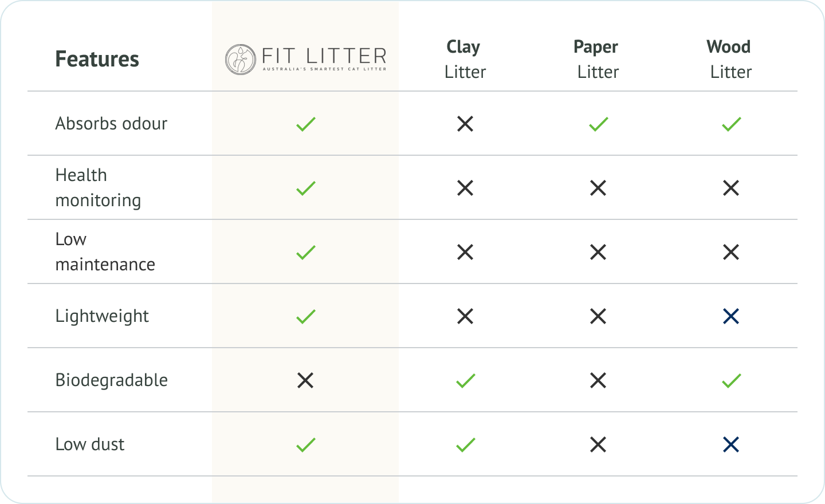Image resolution: width=825 pixels, height=504 pixels.
Task: Click the Biodegradable feature label
Action: coord(112,380)
